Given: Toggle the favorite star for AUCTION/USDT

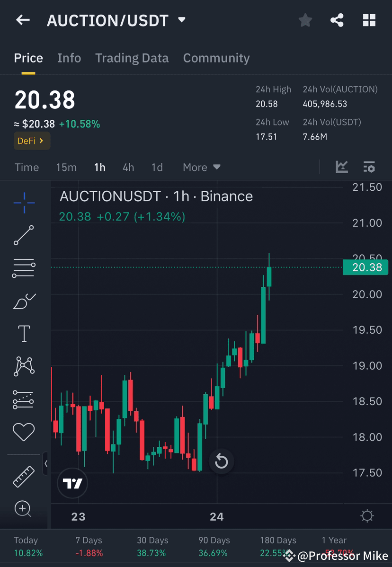Looking at the screenshot, I should [305, 20].
